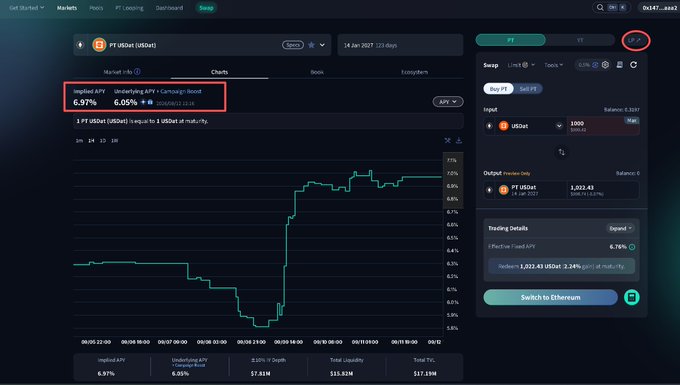
Task: Set chart interval to 1D
Action: click(x=103, y=140)
